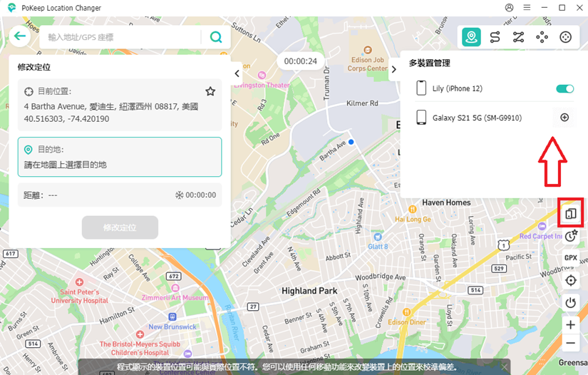
Task: Open the cooldown timer snowflake icon
Action: pos(179,195)
